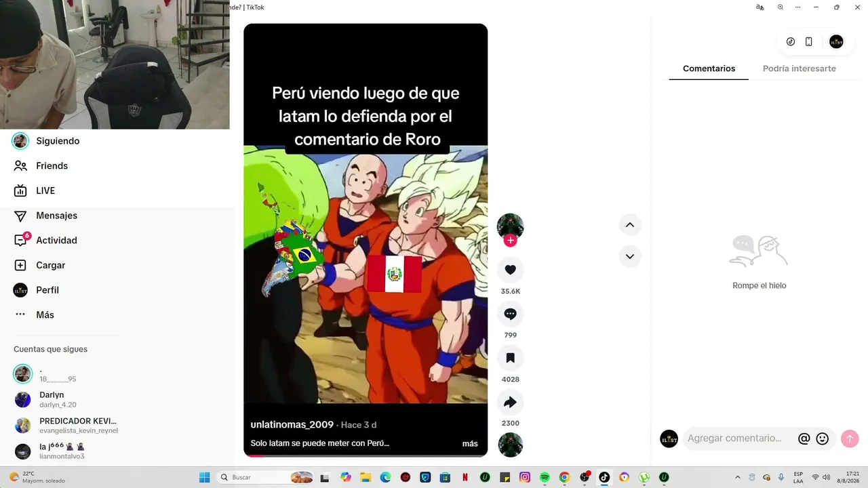868x488 pixels.
Task: Click the video progress bar at the bottom
Action: click(x=366, y=455)
